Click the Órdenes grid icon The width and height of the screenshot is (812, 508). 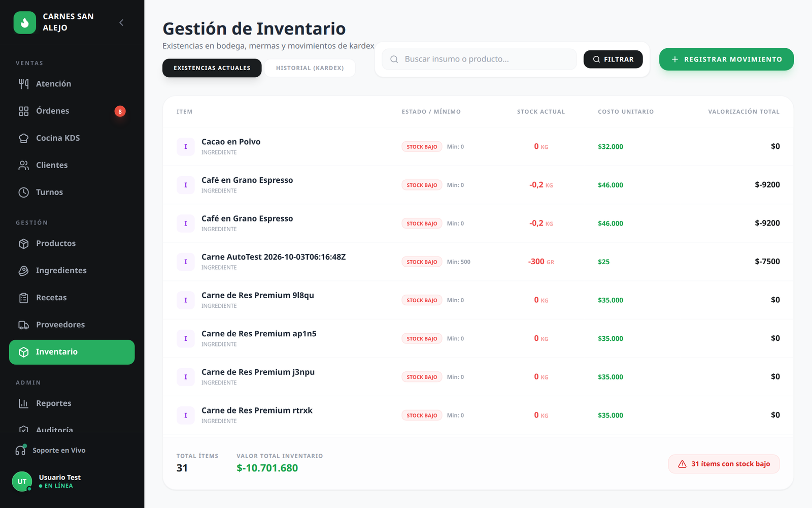coord(24,111)
